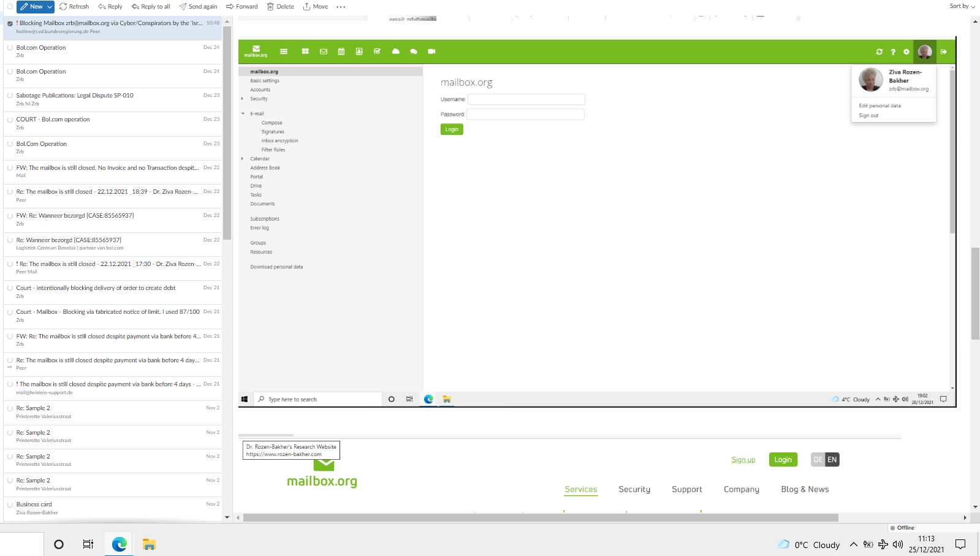Open 'FW: Re: The mailbox is still closed despite payment' email
980x556 pixels.
pos(113,340)
